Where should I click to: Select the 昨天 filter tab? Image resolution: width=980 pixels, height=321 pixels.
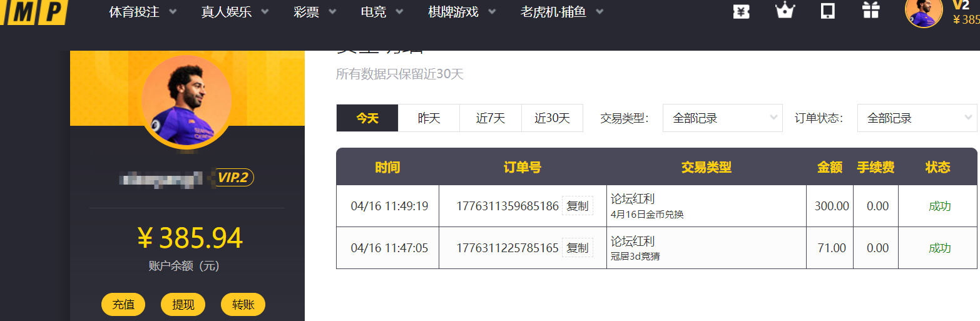(429, 118)
